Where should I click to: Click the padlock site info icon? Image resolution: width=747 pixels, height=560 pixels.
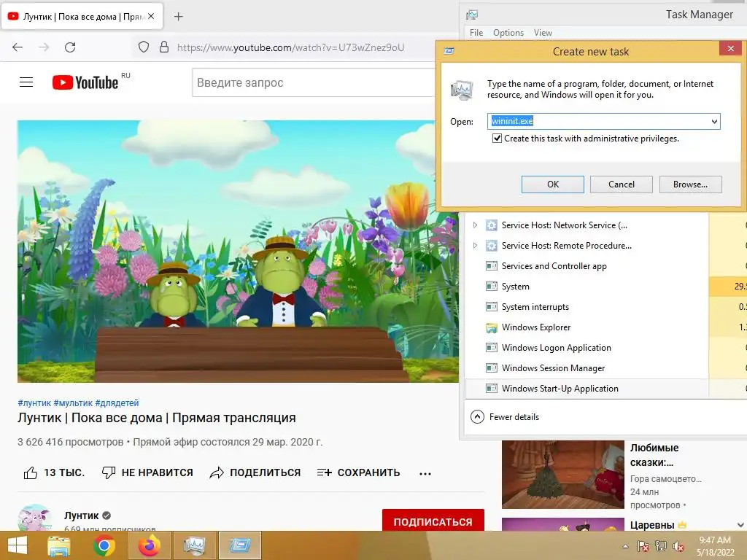click(x=164, y=47)
